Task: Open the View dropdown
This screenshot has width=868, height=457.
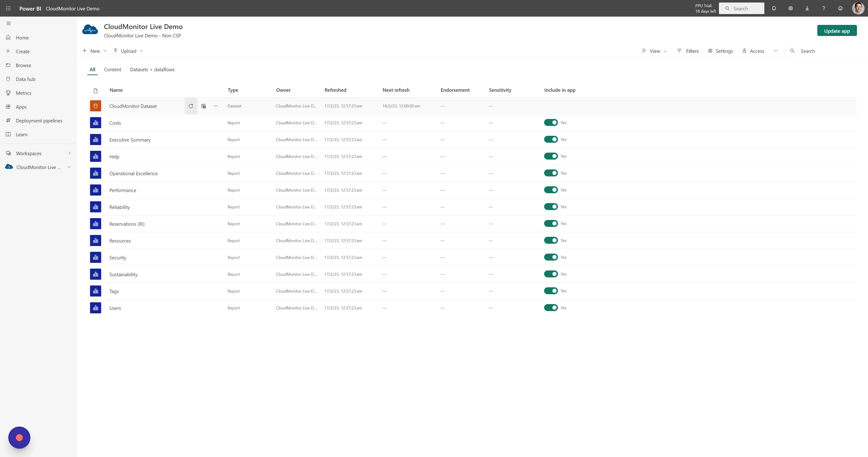Action: click(654, 51)
